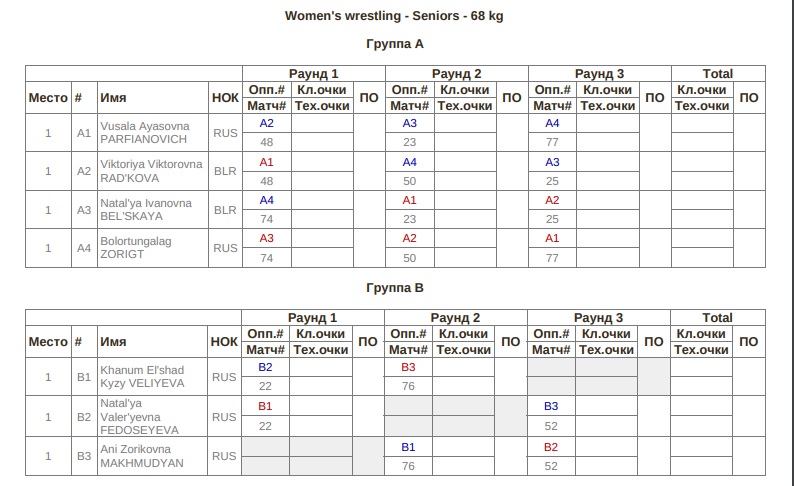This screenshot has height=486, width=794.
Task: Click the name Natal'ya Ivanovna BEL'SKAYA
Action: (x=146, y=209)
